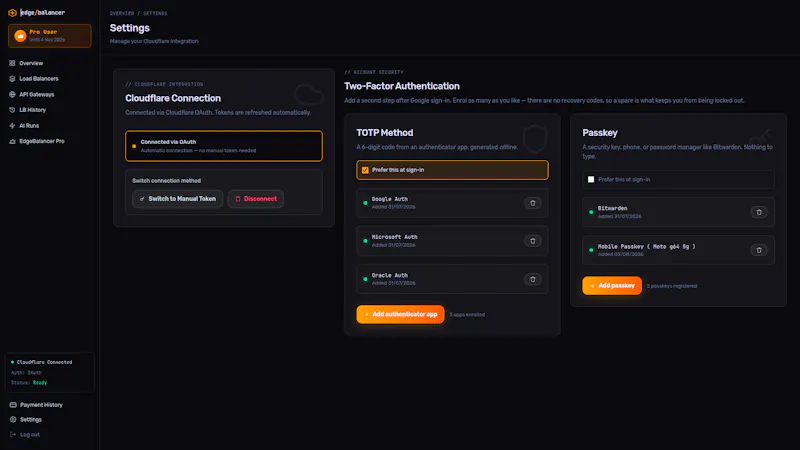
Task: Click the EdgeBalancer Pro crown icon
Action: click(12, 141)
